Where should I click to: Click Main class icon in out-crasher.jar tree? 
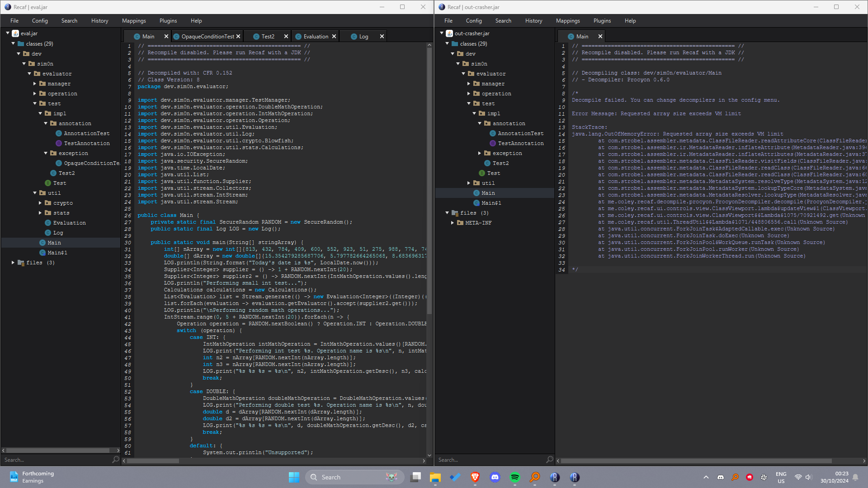pos(476,193)
